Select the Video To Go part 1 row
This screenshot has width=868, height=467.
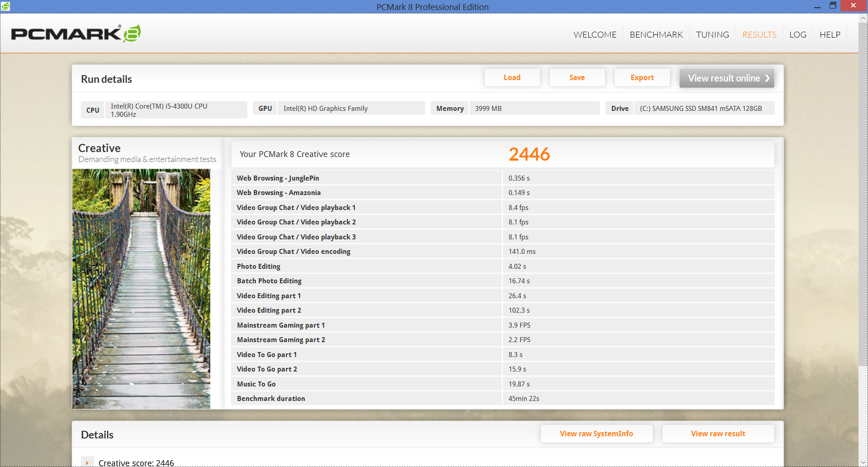[x=503, y=354]
